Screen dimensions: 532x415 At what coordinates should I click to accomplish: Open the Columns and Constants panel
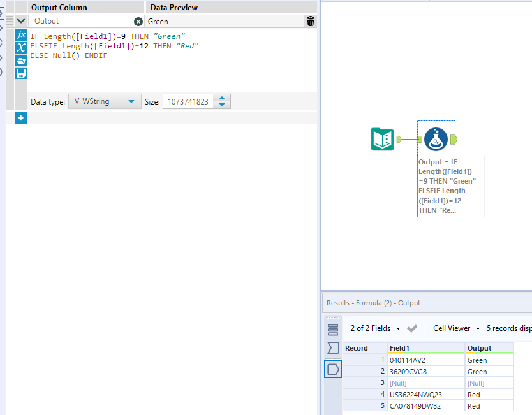point(21,48)
